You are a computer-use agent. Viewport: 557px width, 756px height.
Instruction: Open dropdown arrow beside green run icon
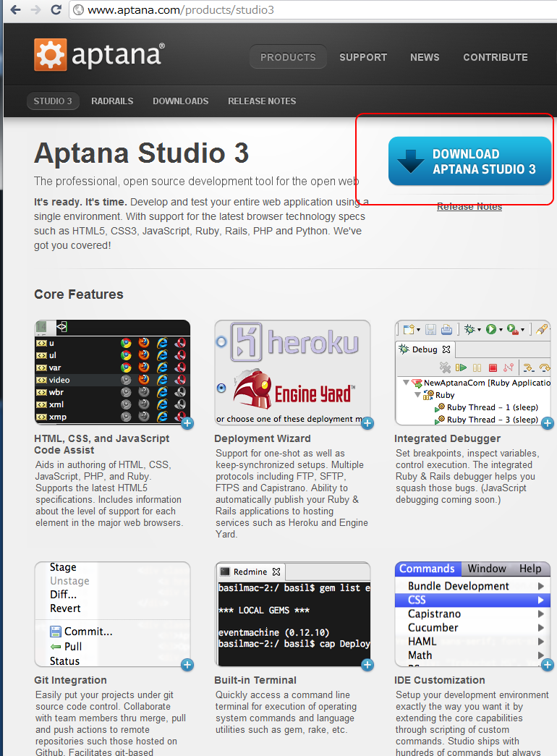[x=501, y=330]
